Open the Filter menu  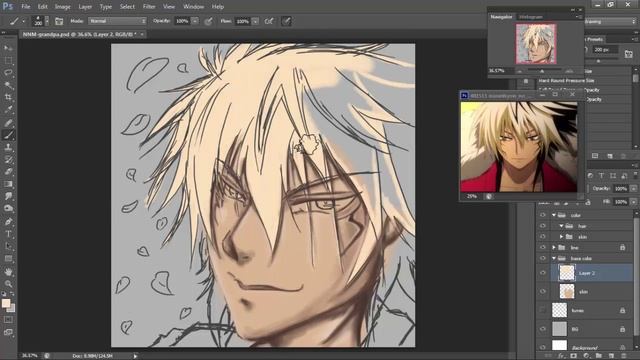149,7
